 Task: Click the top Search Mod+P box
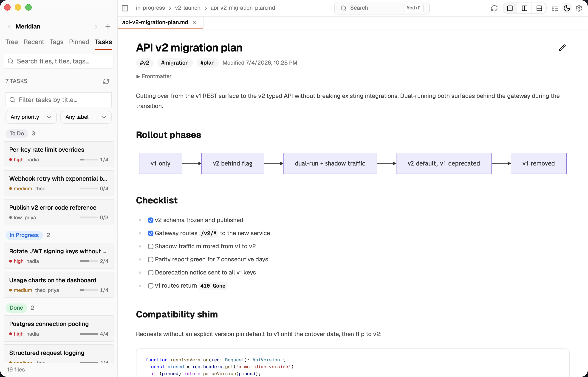tap(382, 8)
